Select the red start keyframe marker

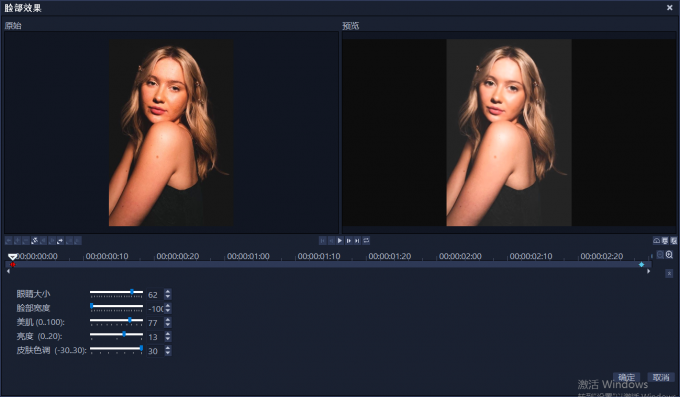click(x=13, y=264)
